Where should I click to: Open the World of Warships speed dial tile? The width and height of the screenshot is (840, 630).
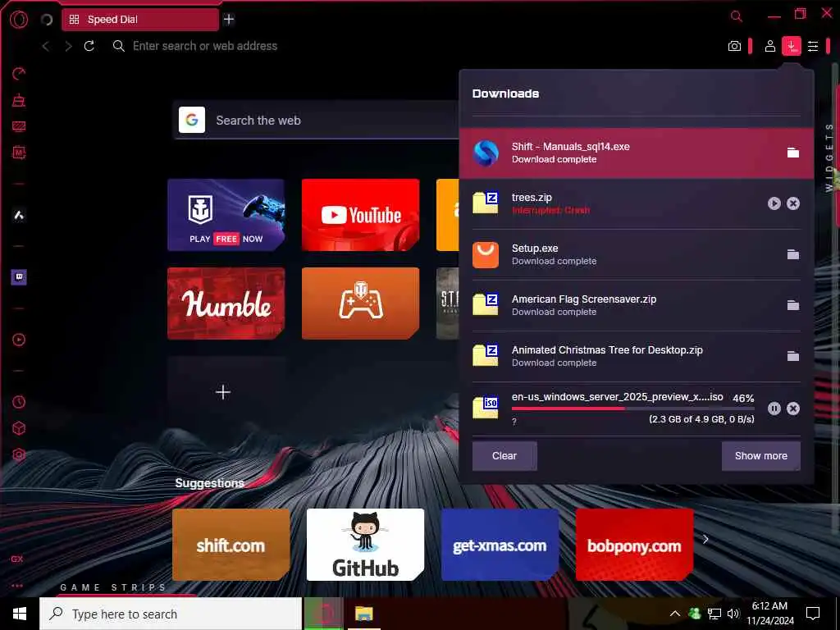226,215
